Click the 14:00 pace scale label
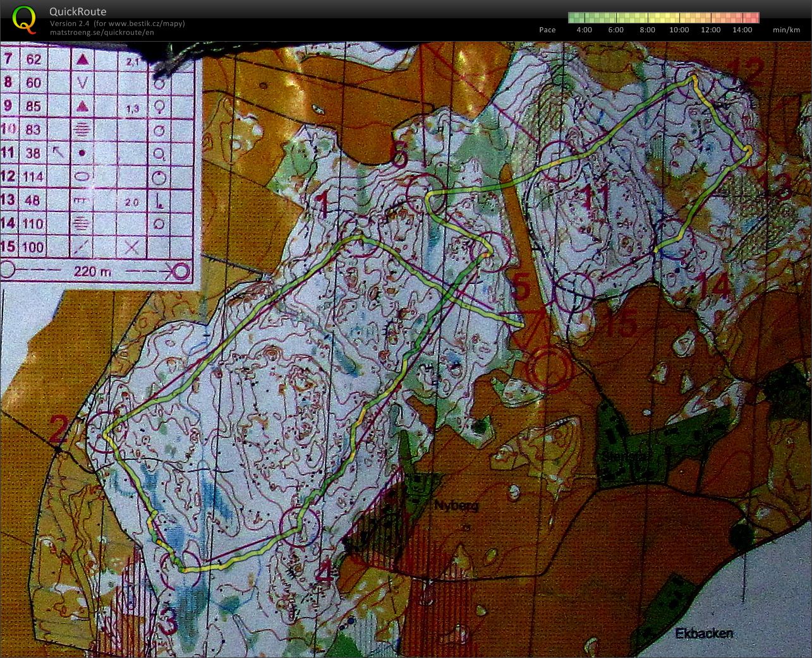The image size is (812, 658). pos(742,30)
